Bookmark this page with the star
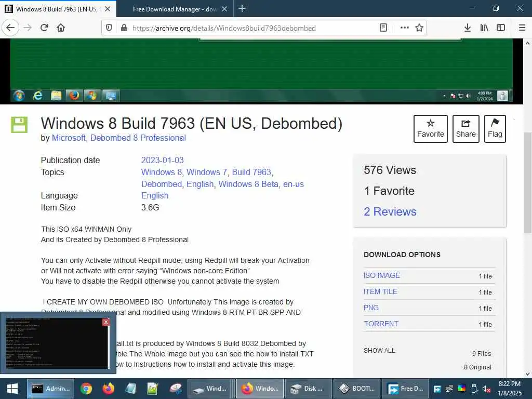532x399 pixels. [x=419, y=28]
